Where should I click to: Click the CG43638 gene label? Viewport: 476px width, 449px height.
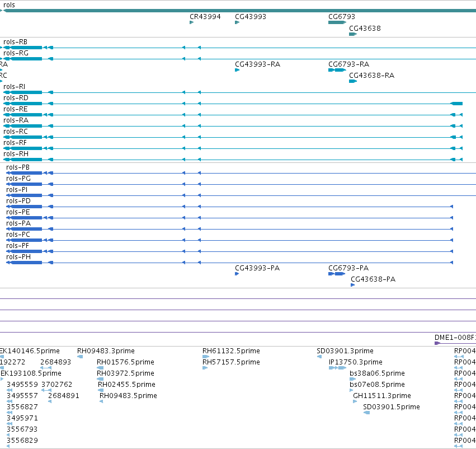(x=365, y=28)
